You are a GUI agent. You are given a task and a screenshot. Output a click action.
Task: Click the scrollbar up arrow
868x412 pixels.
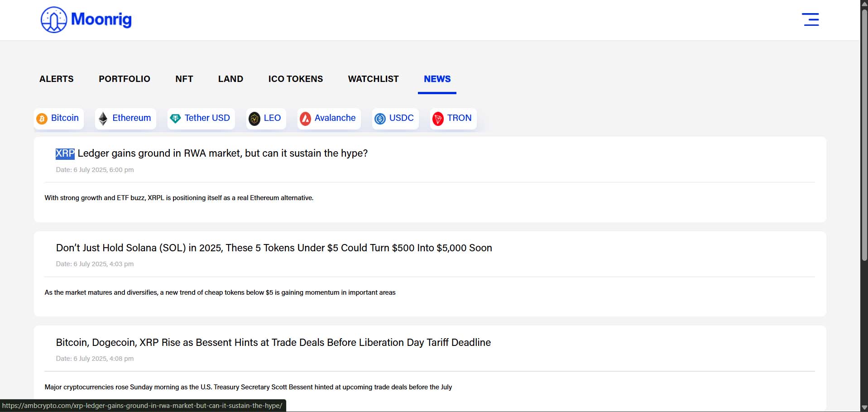[x=864, y=4]
